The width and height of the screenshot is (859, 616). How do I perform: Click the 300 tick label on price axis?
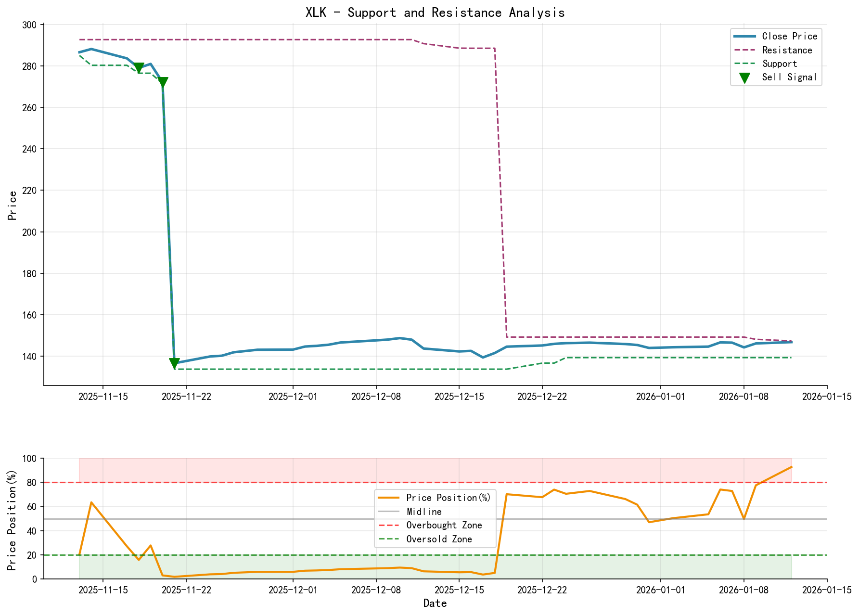click(31, 25)
